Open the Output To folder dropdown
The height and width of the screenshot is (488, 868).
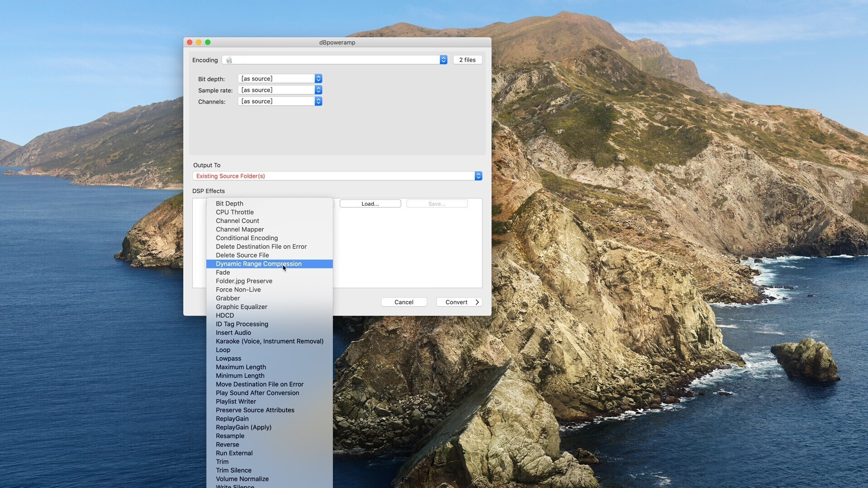337,176
